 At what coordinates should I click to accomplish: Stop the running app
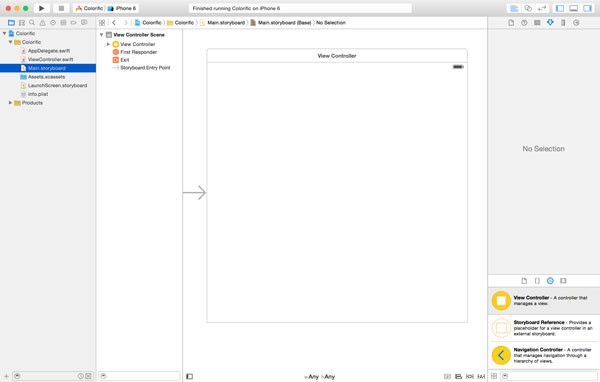(61, 8)
